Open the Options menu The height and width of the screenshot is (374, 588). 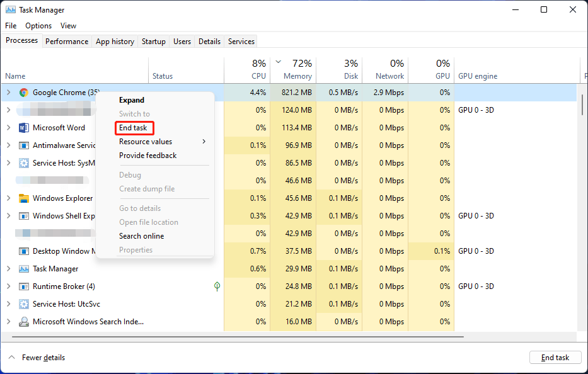tap(38, 26)
